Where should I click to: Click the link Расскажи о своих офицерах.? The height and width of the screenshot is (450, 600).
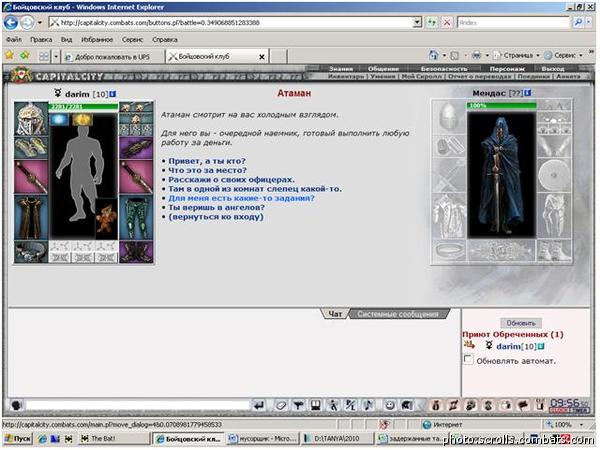point(232,179)
